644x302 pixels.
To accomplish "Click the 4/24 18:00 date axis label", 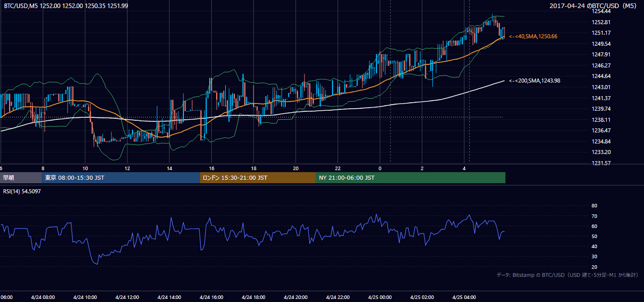I will (253, 297).
